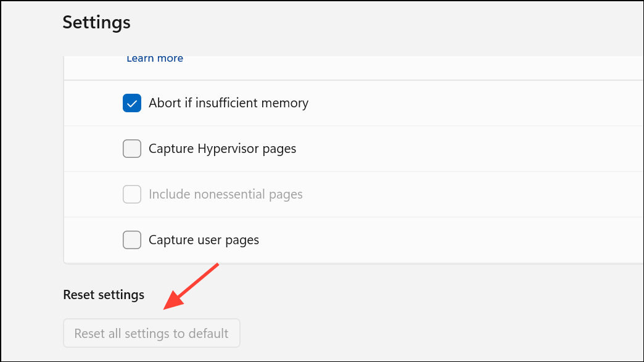The height and width of the screenshot is (362, 644).
Task: Enable the Capture Hypervisor pages checkbox
Action: click(x=132, y=149)
